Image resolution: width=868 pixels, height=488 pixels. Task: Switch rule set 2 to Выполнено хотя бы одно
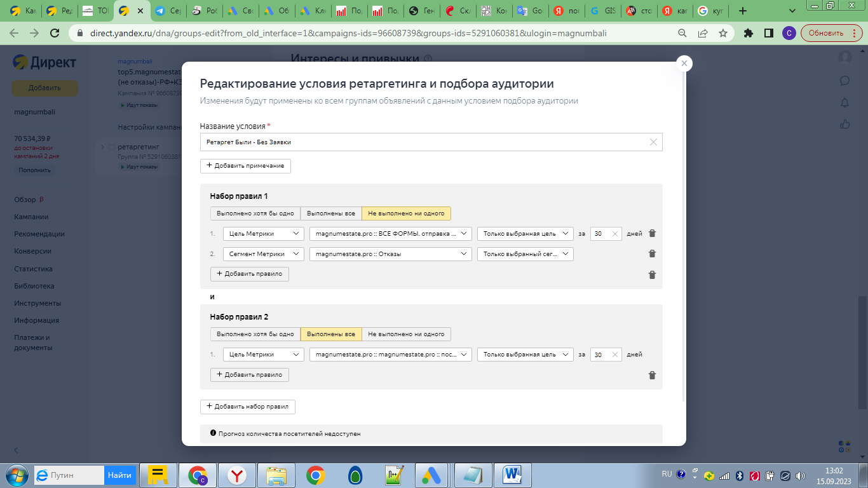(x=254, y=334)
